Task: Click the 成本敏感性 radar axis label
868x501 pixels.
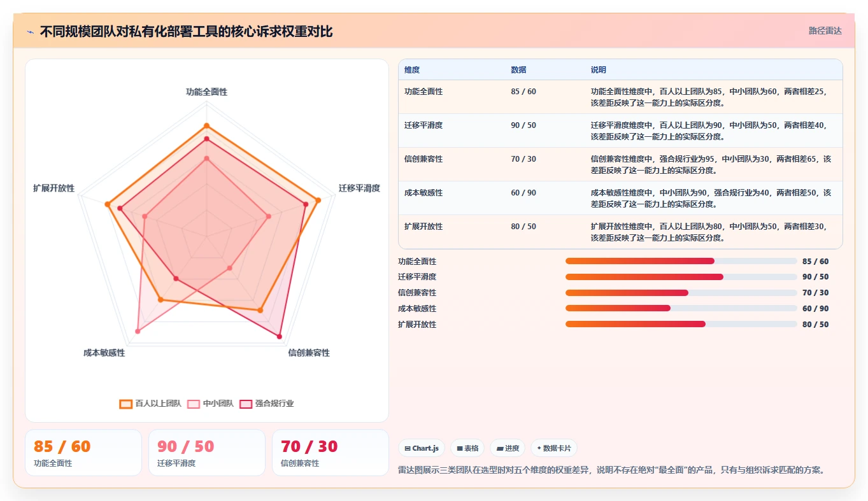Action: [x=104, y=353]
